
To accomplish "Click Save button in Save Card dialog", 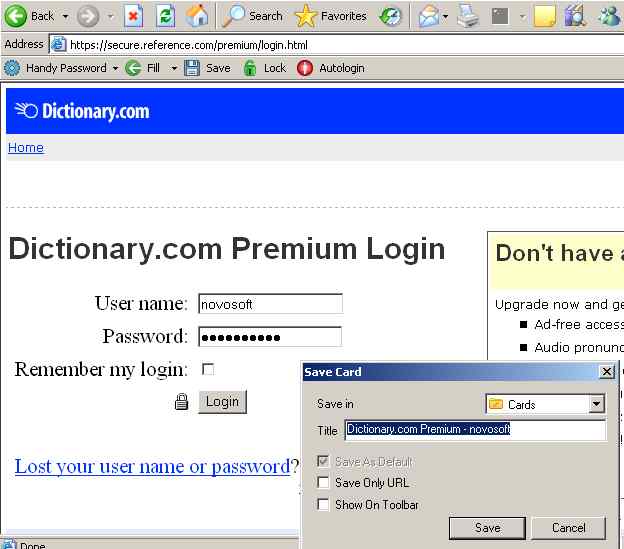I will click(x=488, y=528).
